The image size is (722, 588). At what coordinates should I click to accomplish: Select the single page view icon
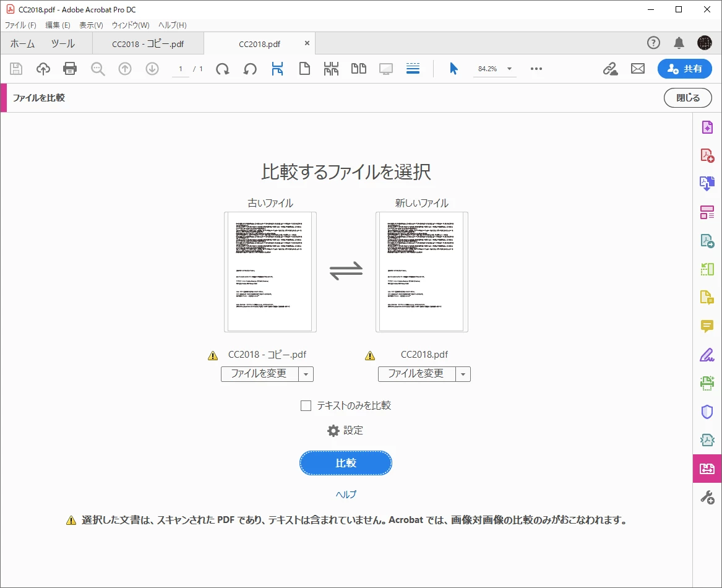[304, 69]
